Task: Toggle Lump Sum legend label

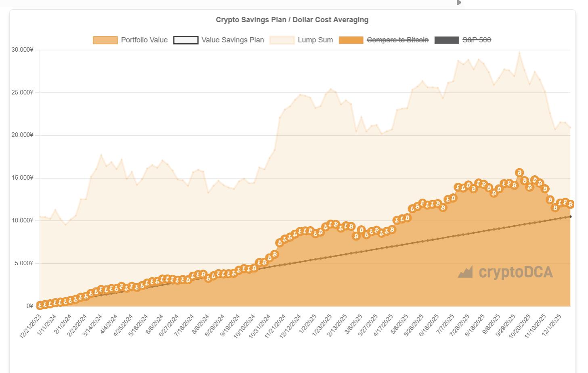Action: (x=315, y=40)
